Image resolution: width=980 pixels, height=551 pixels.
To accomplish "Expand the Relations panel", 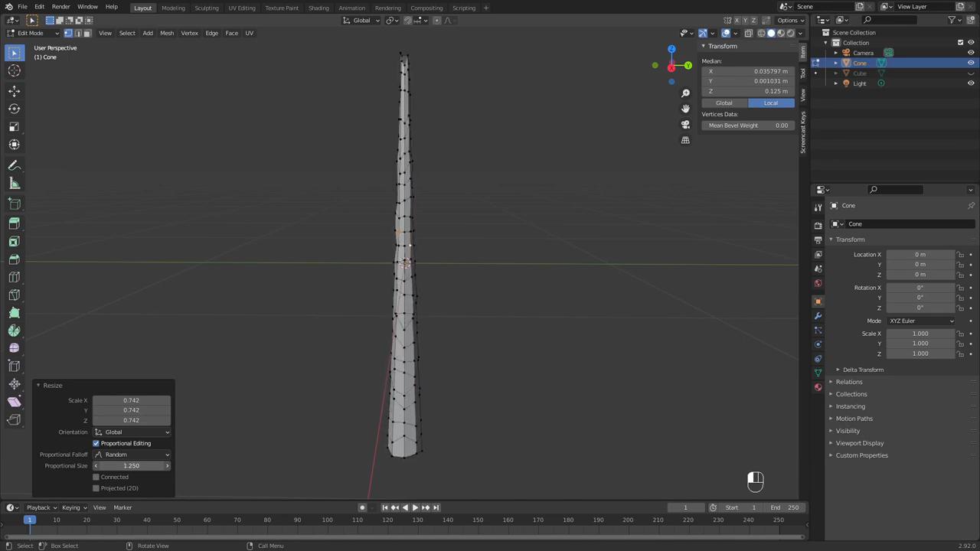I will pyautogui.click(x=848, y=382).
